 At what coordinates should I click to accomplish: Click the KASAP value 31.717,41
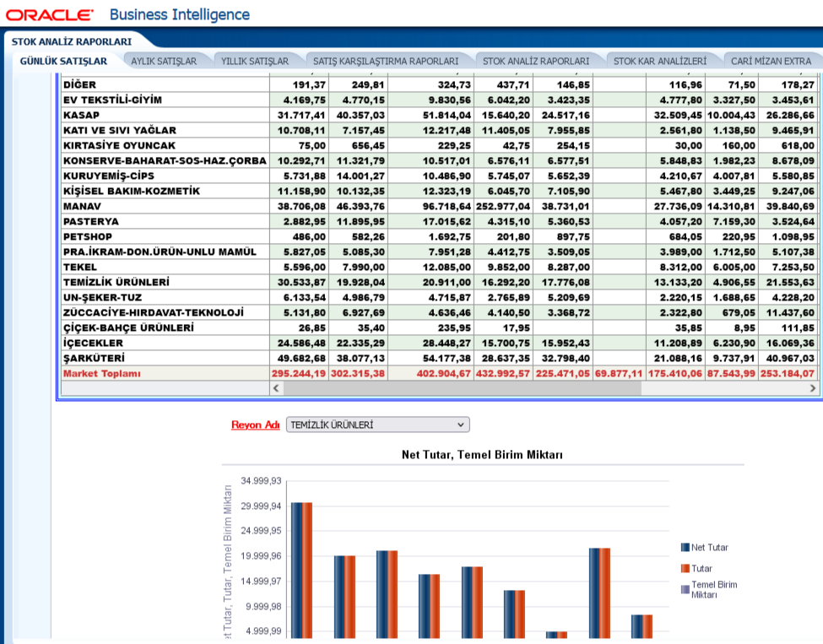[x=301, y=115]
